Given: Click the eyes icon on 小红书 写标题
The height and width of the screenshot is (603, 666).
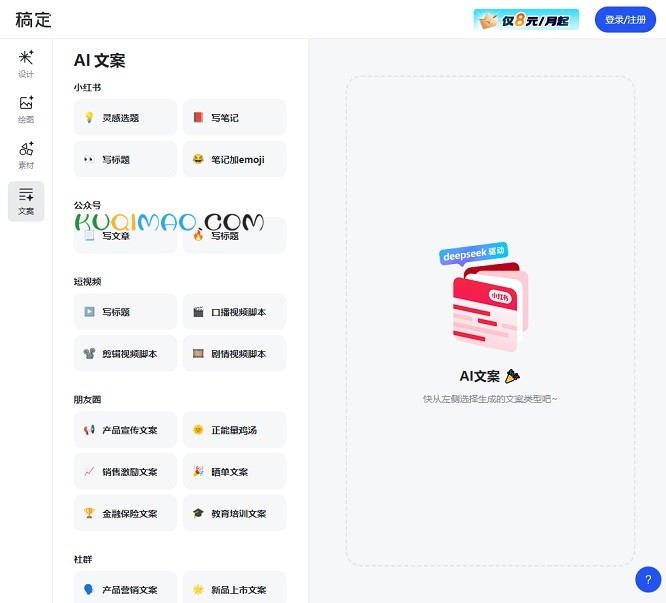Looking at the screenshot, I should pos(89,159).
